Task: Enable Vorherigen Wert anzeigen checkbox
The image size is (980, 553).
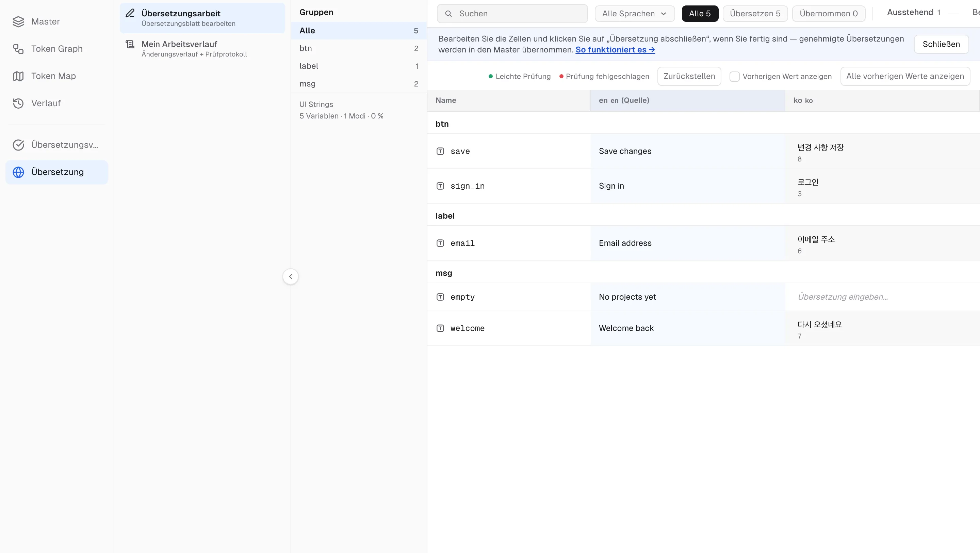Action: [735, 77]
